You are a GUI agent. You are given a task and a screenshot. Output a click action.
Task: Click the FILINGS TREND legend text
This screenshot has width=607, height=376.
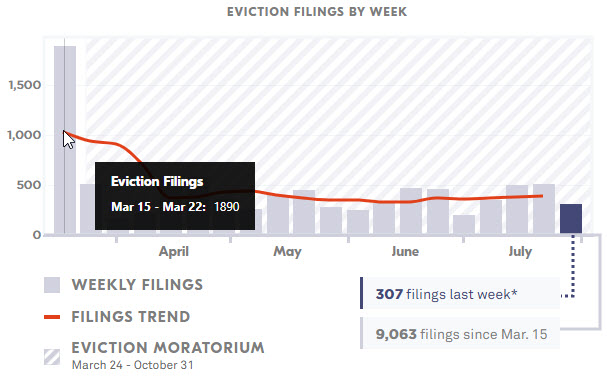[131, 317]
